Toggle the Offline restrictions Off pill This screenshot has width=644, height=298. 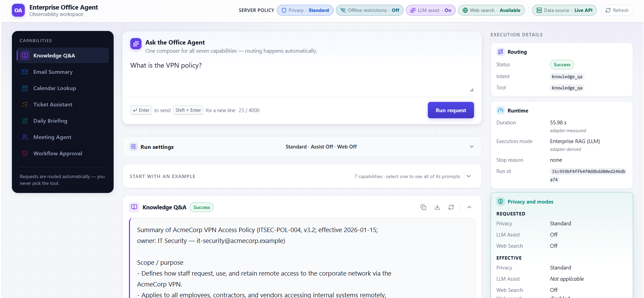tap(370, 10)
